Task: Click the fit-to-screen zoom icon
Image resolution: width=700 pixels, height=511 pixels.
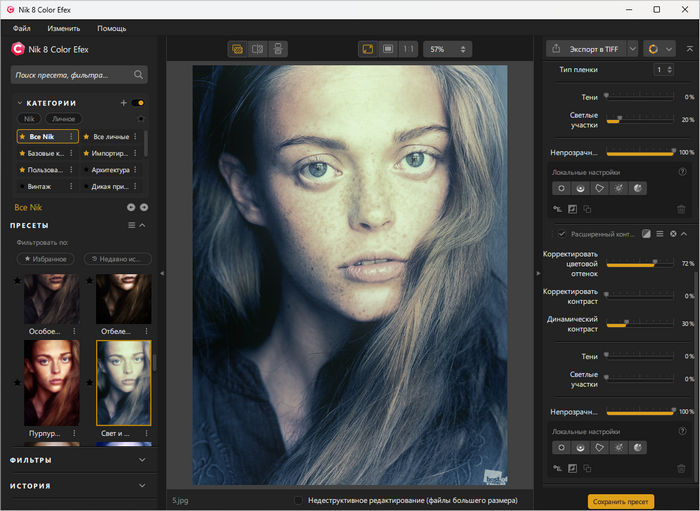Action: pos(367,48)
